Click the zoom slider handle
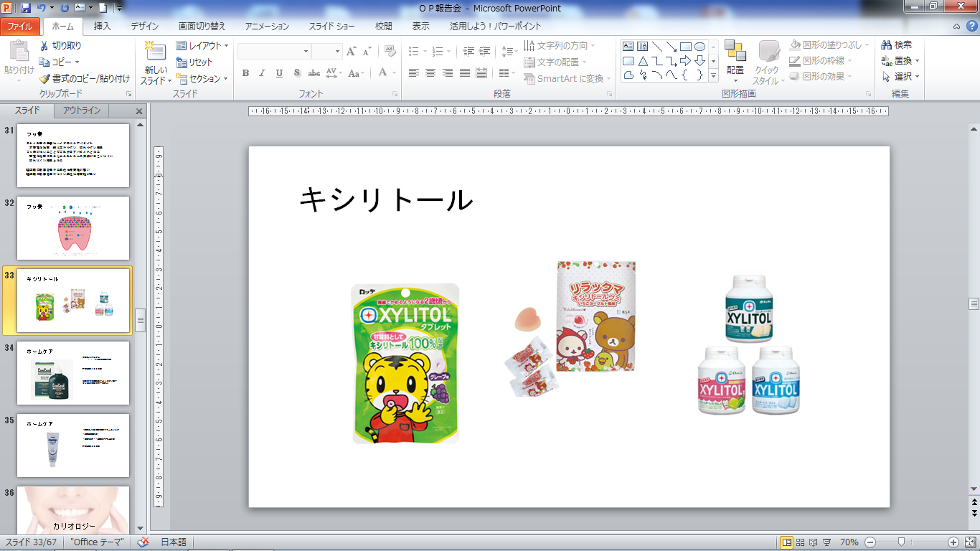980x551 pixels. 900,542
